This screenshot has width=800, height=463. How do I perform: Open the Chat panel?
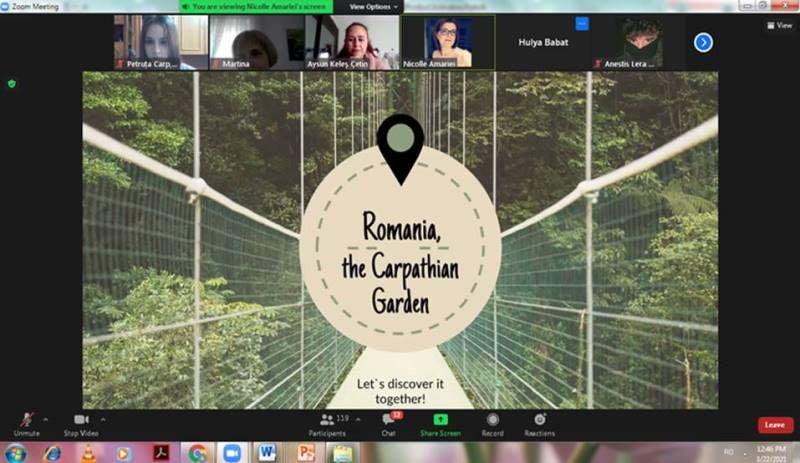click(388, 421)
